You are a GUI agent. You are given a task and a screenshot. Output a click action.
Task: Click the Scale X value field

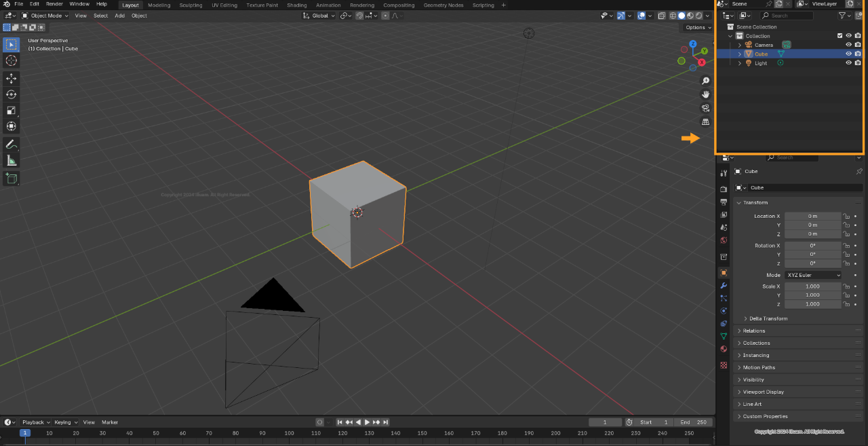813,286
